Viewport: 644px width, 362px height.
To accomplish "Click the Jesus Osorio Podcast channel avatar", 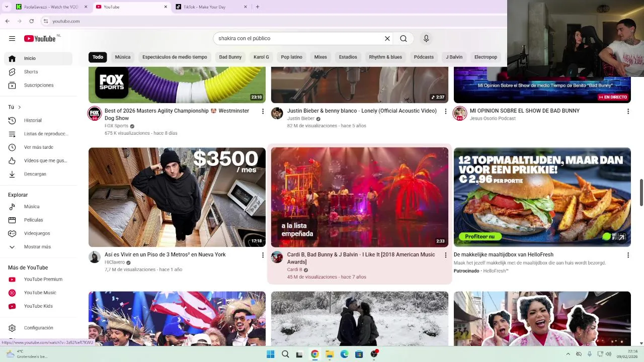I will tap(460, 113).
